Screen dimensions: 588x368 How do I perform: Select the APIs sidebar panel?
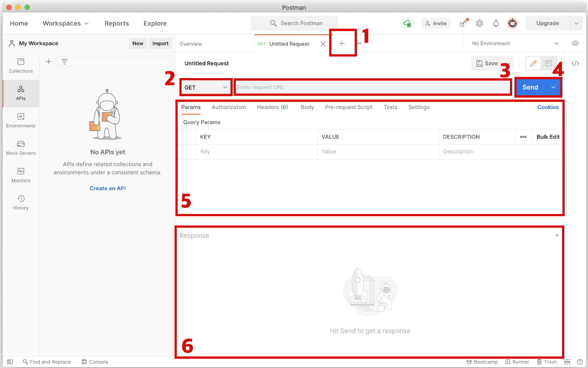pos(21,93)
